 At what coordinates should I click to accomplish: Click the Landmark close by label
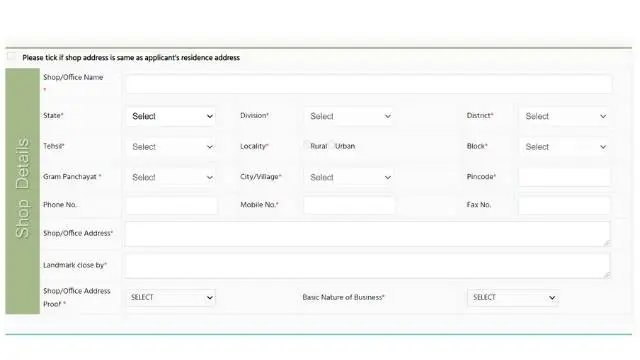click(x=75, y=265)
